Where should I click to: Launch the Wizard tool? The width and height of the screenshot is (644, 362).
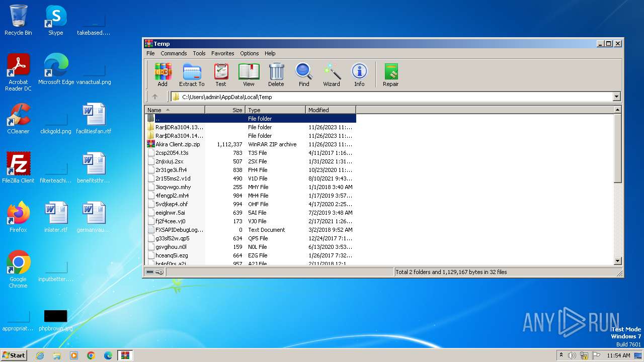click(332, 75)
